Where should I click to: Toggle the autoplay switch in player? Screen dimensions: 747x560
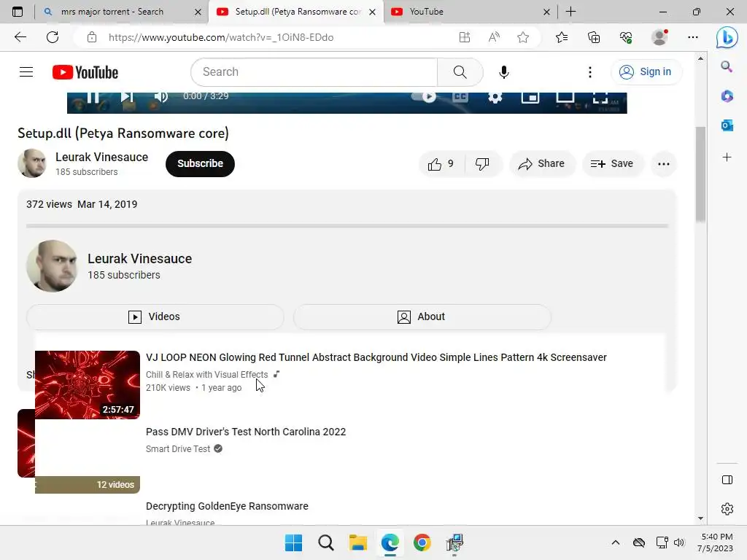point(424,97)
